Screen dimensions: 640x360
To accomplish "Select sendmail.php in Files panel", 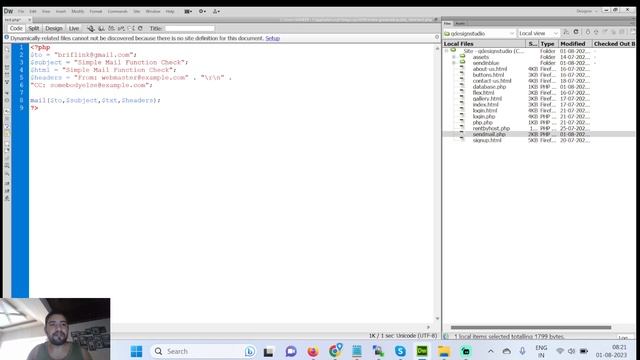I will pyautogui.click(x=489, y=134).
